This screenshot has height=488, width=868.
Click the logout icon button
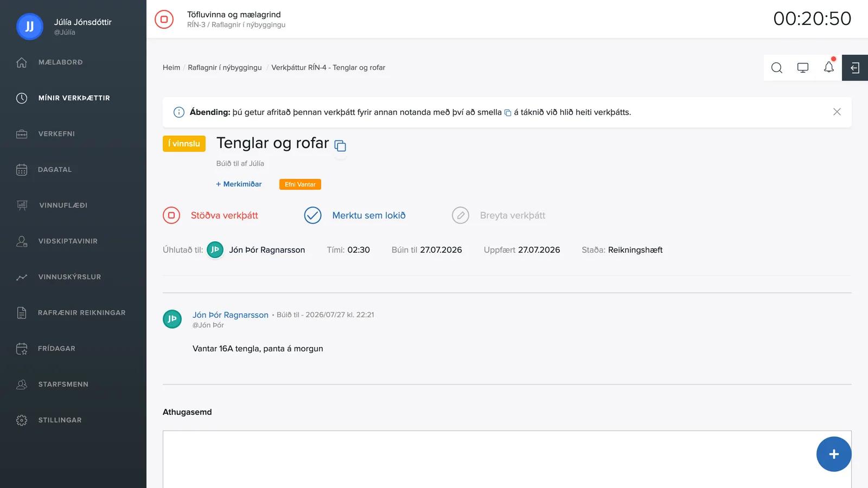coord(855,68)
